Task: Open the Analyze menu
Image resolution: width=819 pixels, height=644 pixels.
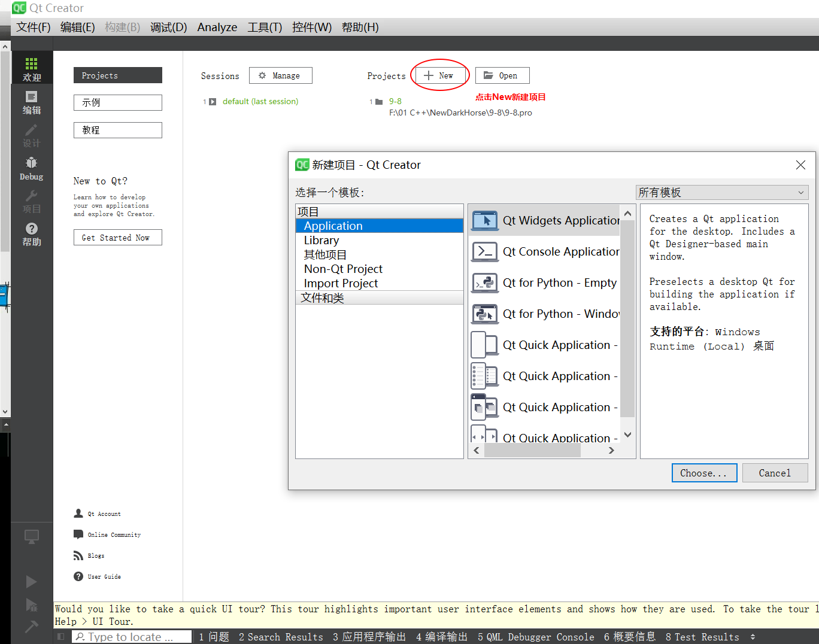Action: [x=217, y=27]
